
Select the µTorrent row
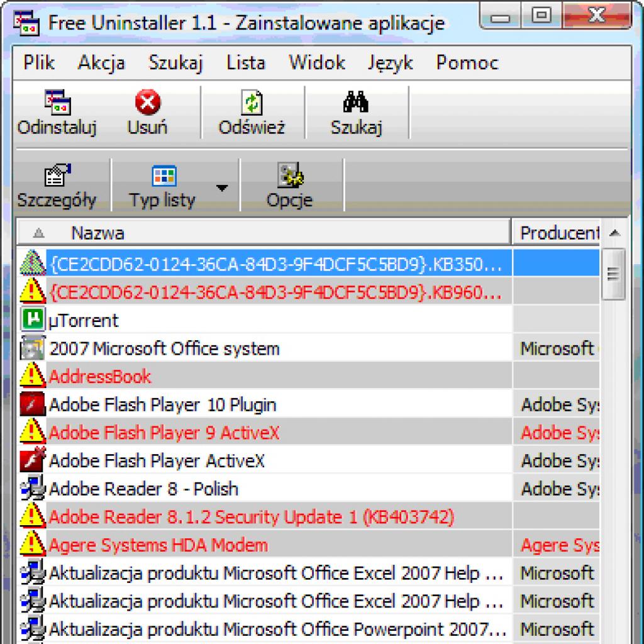coord(309,319)
